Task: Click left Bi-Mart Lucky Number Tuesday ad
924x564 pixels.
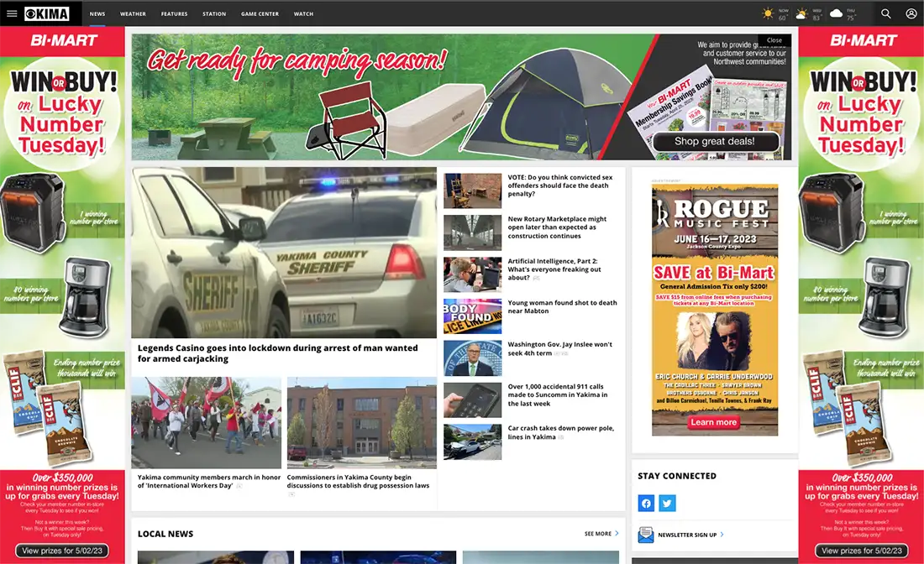Action: [x=62, y=295]
